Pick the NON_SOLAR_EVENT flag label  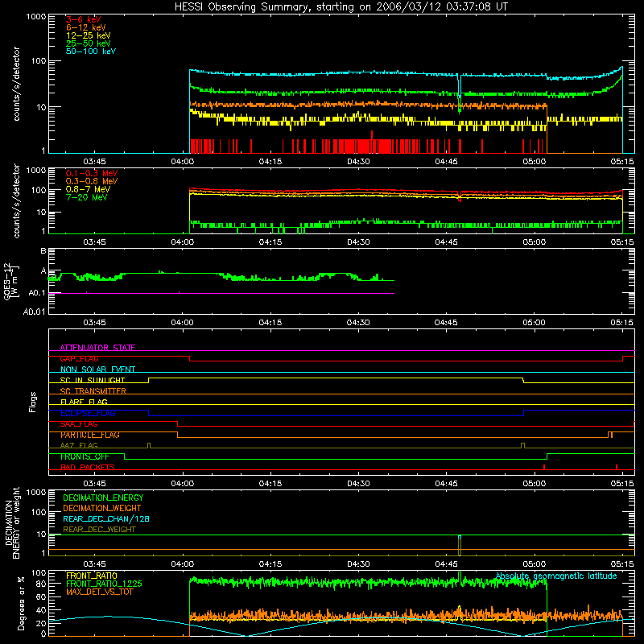click(97, 369)
